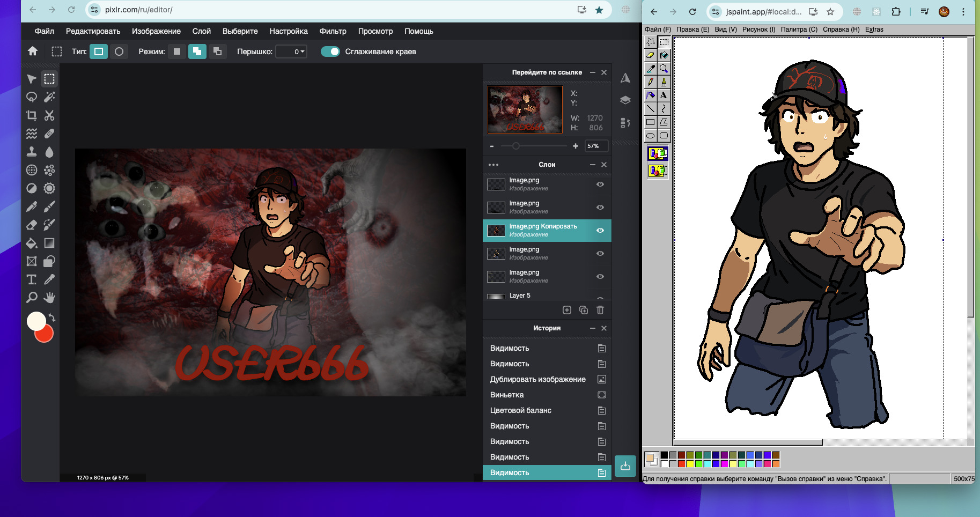The height and width of the screenshot is (517, 980).
Task: Select the Crop tool in Pixlr
Action: point(32,115)
